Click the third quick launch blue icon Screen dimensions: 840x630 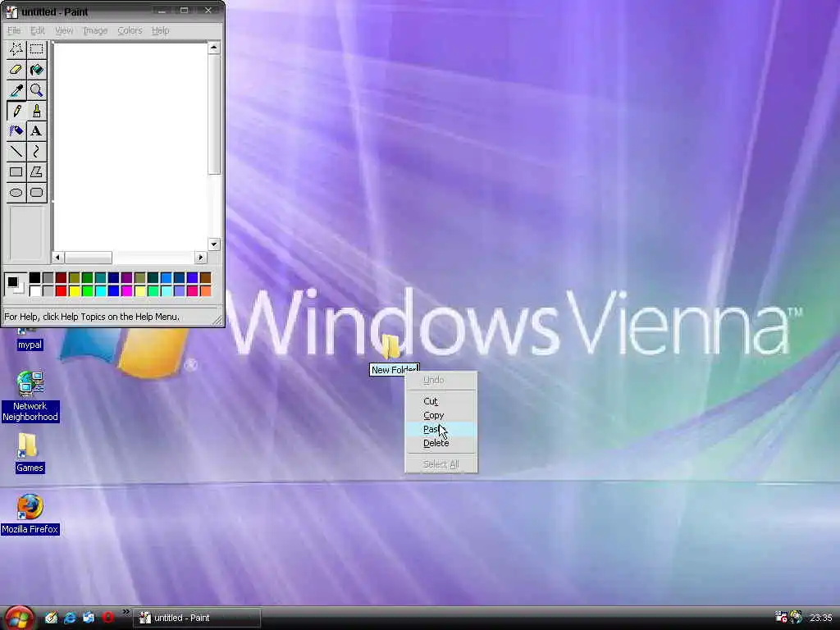[x=89, y=618]
